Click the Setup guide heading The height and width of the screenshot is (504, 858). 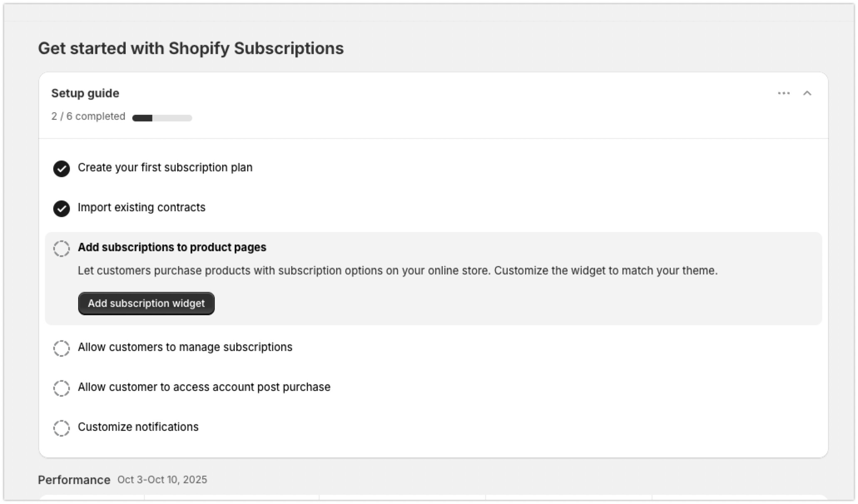point(85,93)
